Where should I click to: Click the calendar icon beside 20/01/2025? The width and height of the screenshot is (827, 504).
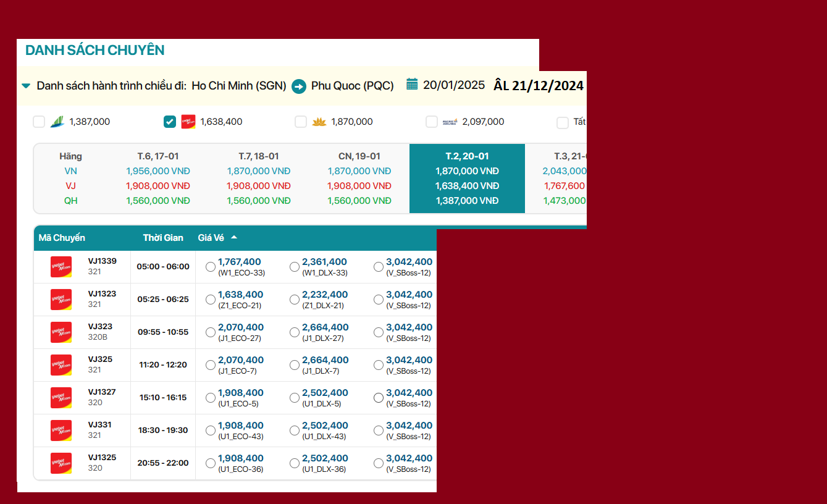click(x=412, y=85)
